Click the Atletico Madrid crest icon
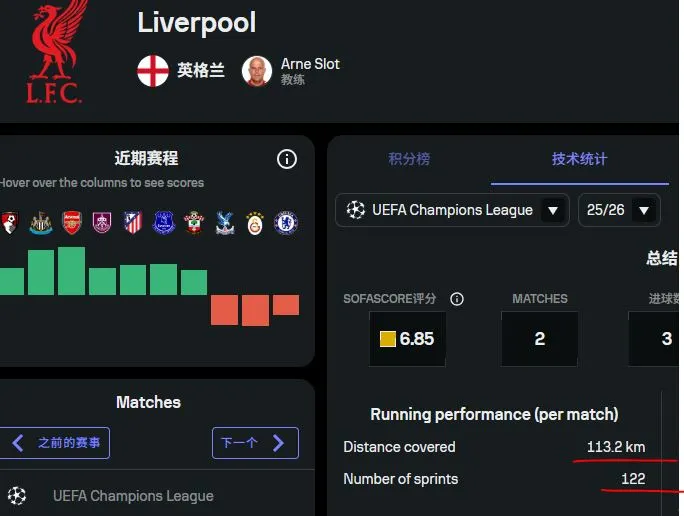 click(132, 223)
